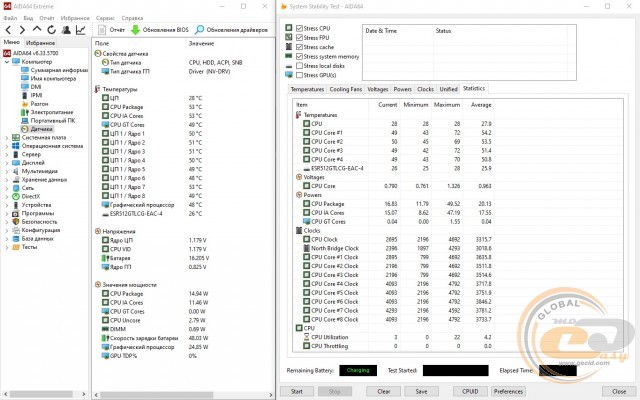Expand the Программы tree node
Screen dimensions: 640x400
(7, 213)
